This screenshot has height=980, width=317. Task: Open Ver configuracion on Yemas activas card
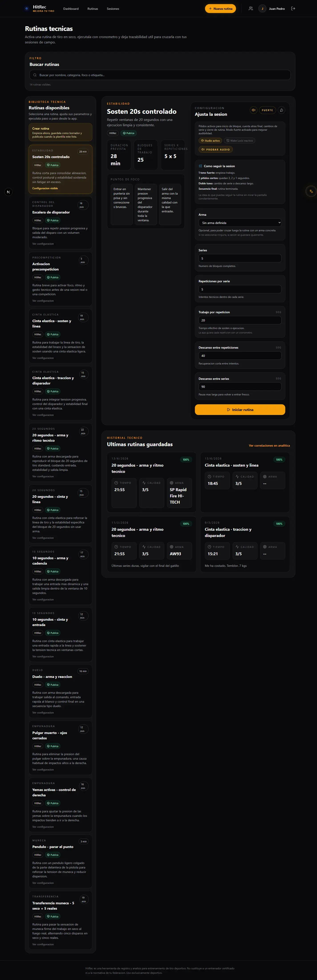[x=43, y=827]
